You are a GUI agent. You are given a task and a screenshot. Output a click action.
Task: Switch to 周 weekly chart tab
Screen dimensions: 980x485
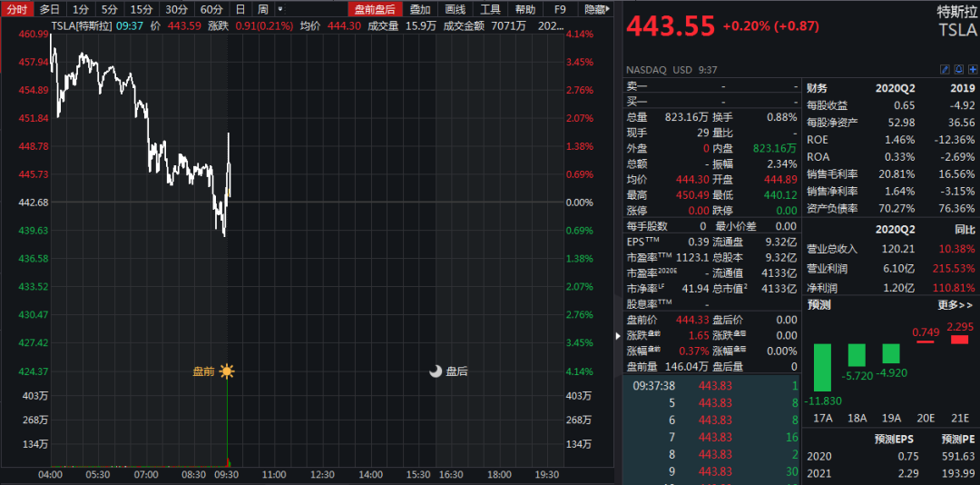(x=263, y=9)
